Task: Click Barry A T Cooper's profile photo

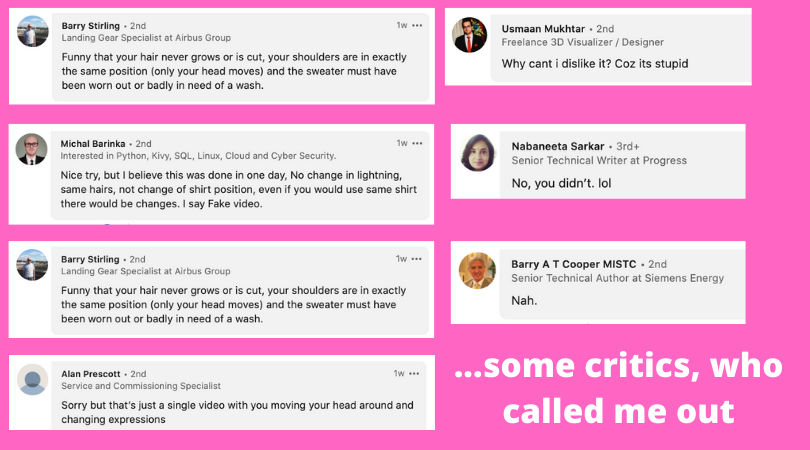Action: [477, 270]
